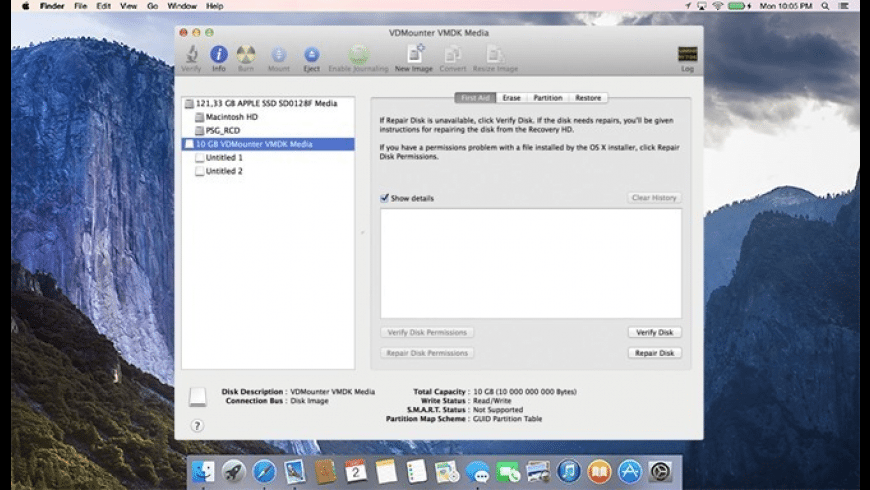
Task: Click the Enable Journaling toolbar icon
Action: 358,58
